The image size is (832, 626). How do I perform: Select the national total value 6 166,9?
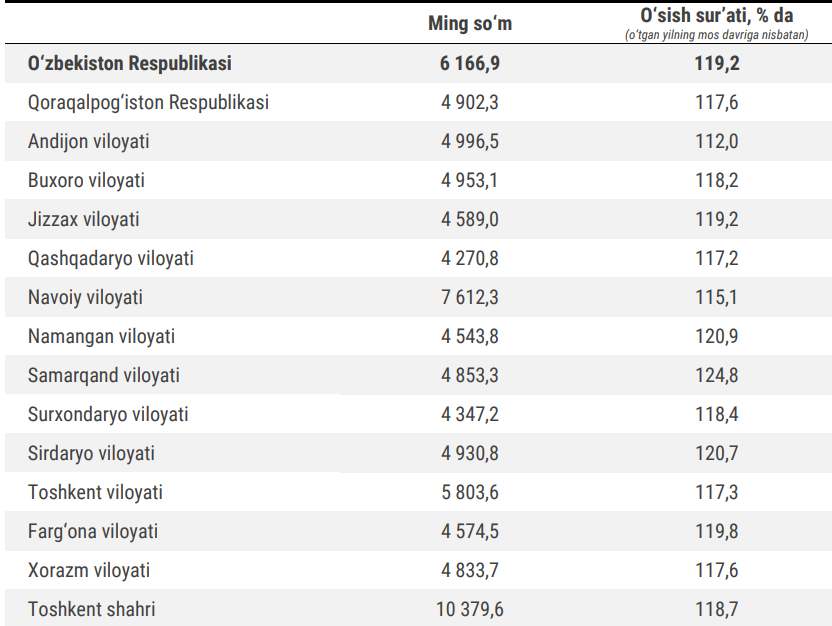click(470, 63)
